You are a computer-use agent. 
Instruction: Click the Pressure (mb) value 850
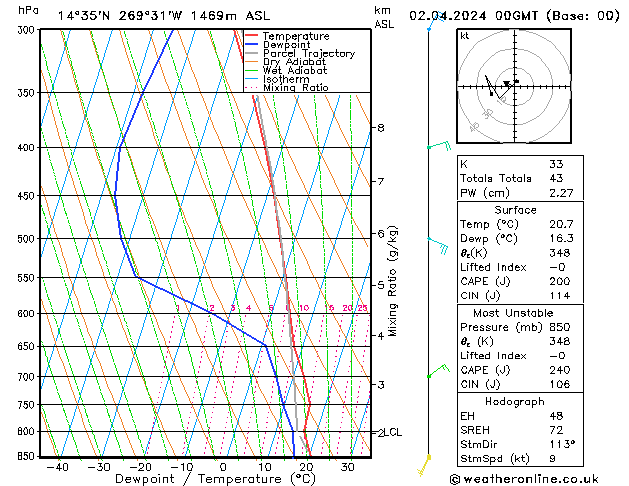(560, 327)
